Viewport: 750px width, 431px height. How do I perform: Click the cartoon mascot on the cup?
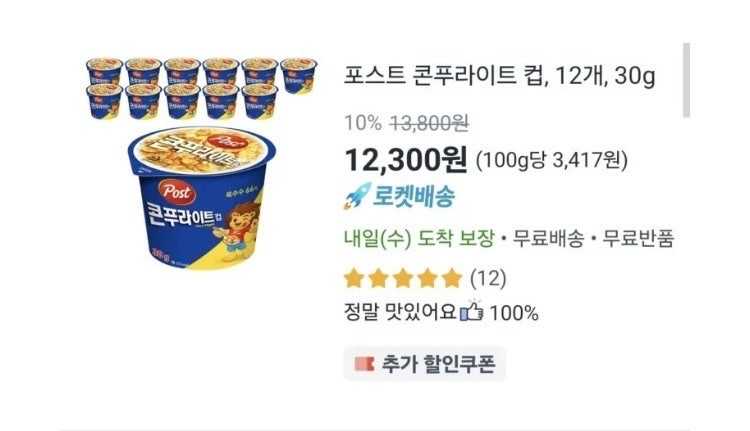(239, 229)
